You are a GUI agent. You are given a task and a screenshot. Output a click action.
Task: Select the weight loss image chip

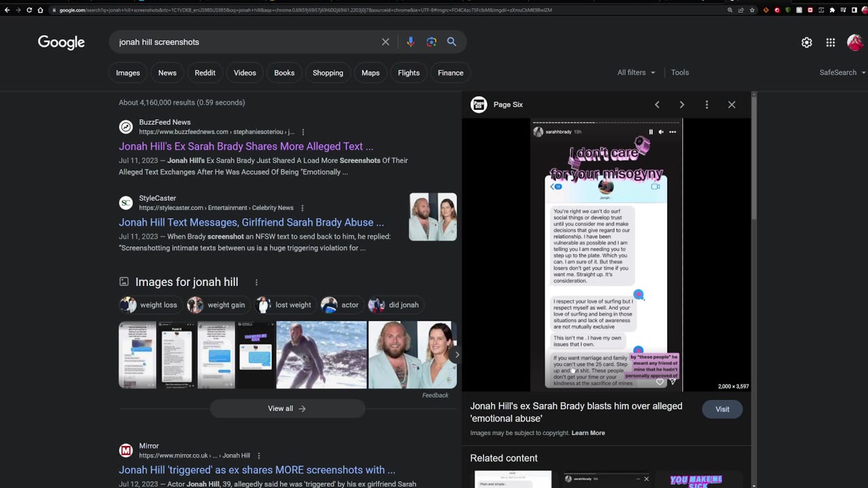click(149, 305)
